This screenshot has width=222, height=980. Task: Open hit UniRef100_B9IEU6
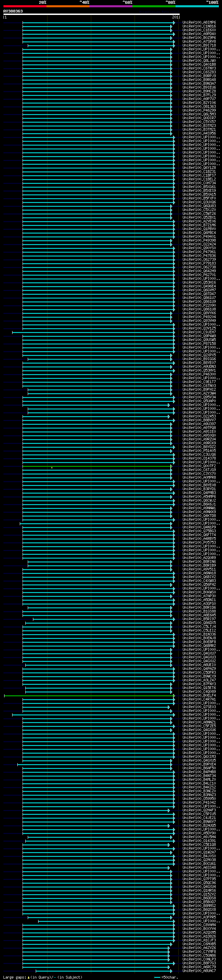click(x=199, y=87)
